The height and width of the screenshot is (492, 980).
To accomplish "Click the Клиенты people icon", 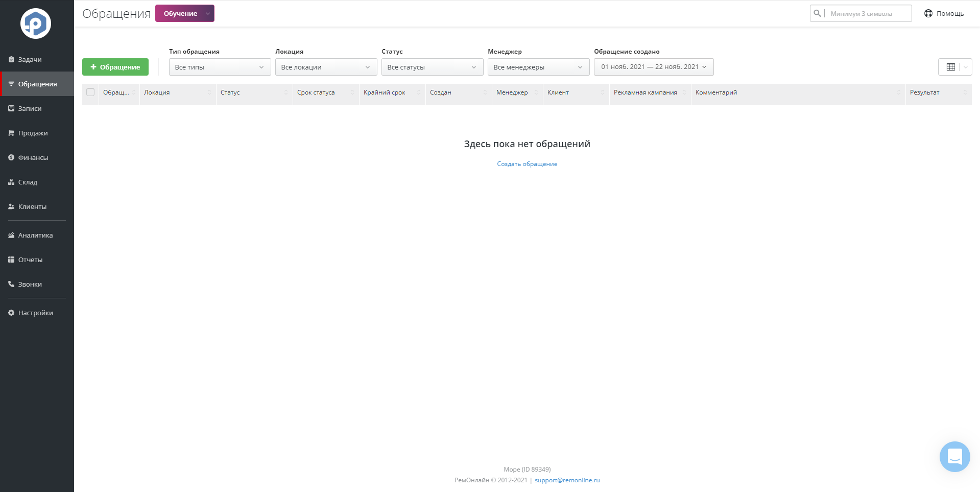I will [x=11, y=206].
